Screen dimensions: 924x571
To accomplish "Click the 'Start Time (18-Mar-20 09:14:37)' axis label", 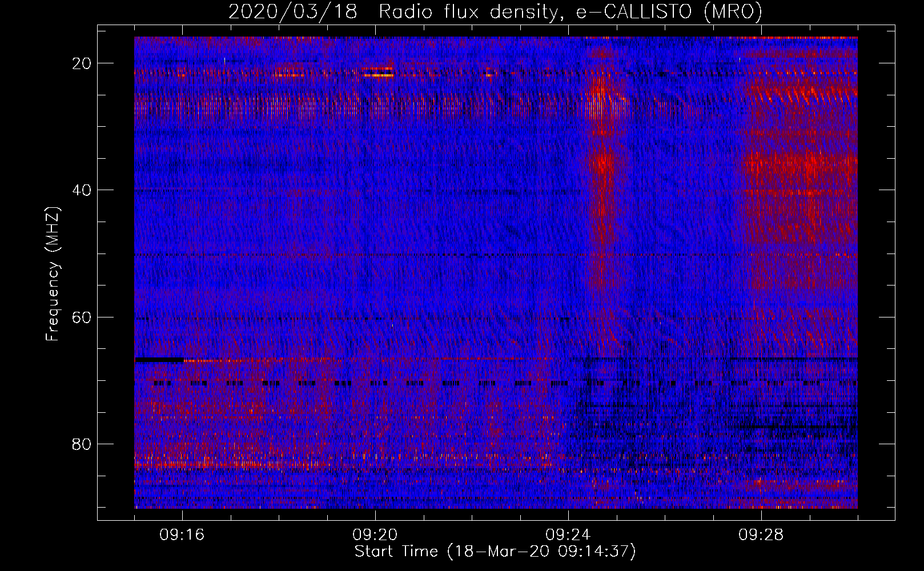I will click(x=495, y=552).
